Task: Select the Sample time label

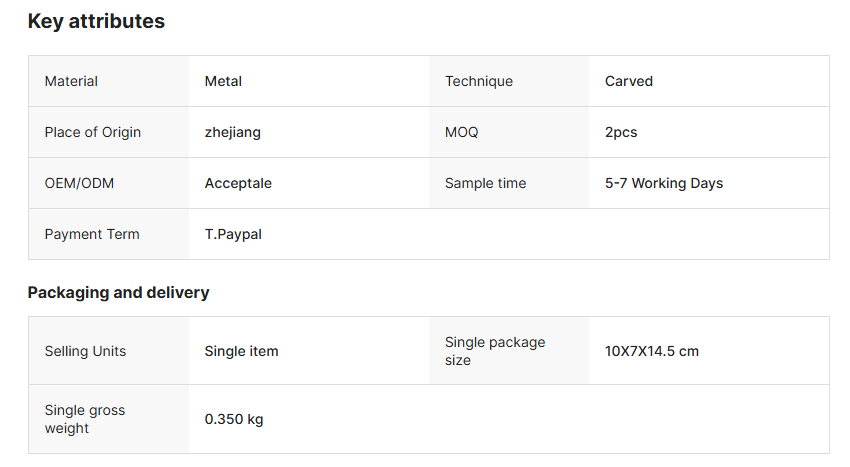Action: coord(485,183)
